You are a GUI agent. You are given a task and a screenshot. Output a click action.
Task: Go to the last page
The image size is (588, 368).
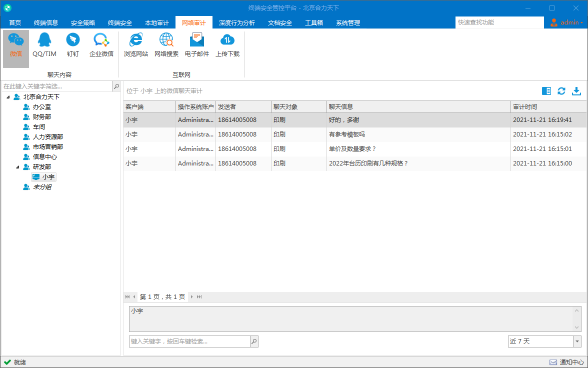(x=199, y=296)
